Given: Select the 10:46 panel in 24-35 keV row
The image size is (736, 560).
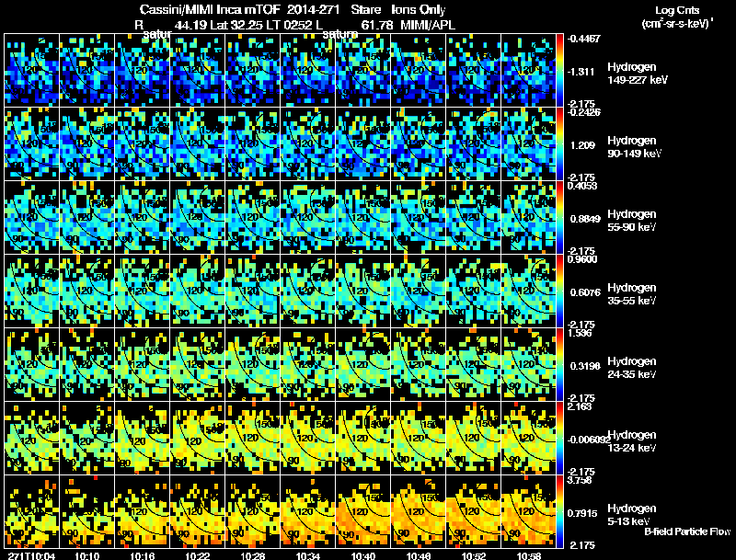Looking at the screenshot, I should click(x=419, y=364).
